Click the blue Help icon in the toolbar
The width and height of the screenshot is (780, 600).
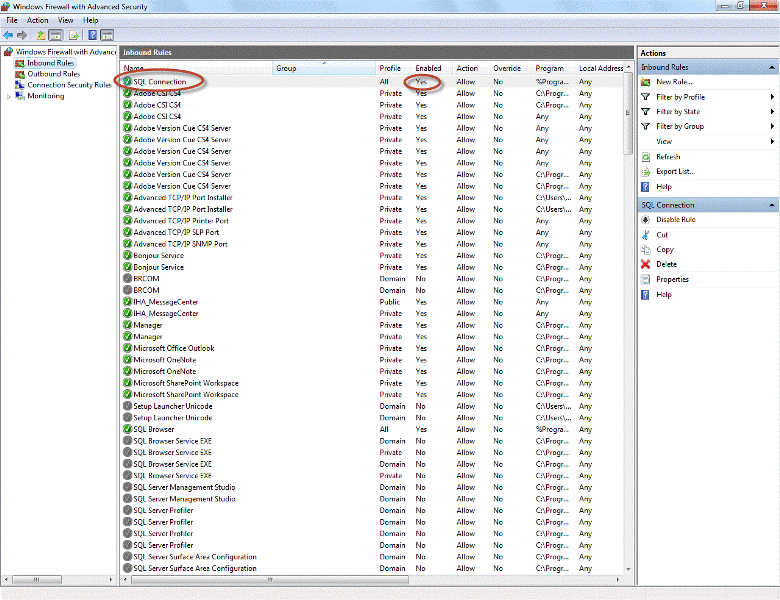coord(91,35)
